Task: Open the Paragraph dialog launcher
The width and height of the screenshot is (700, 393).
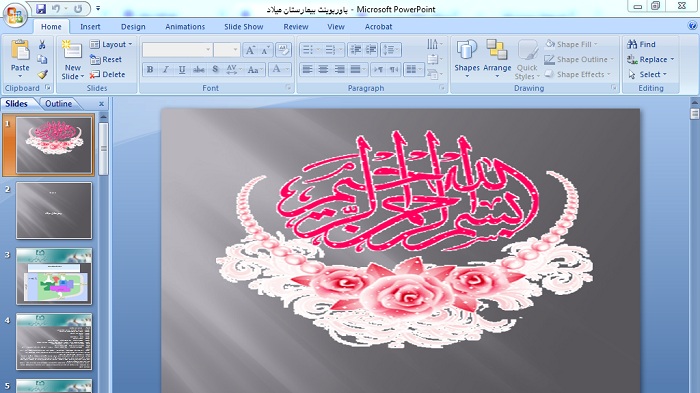Action: point(442,88)
